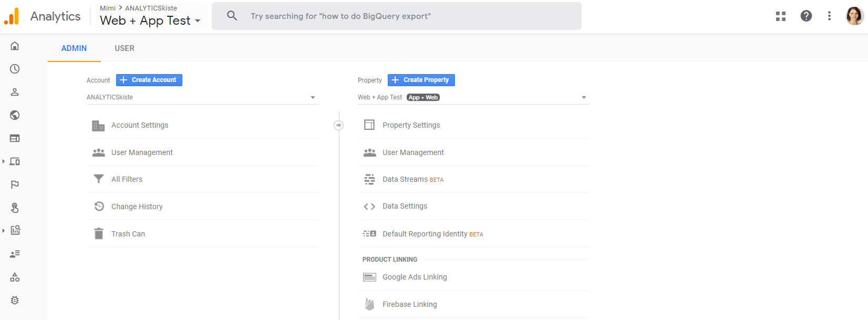Open the three-dot more options menu

point(829,16)
